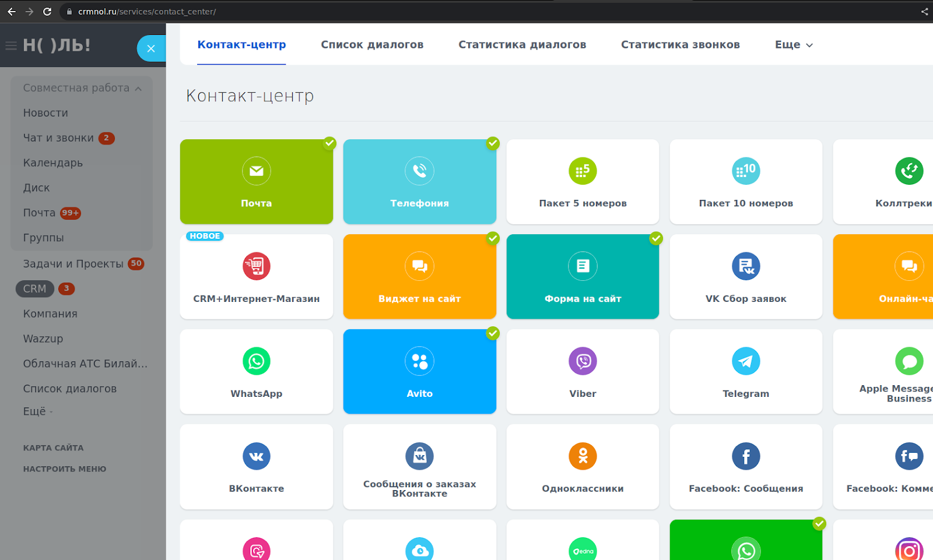Connect the ВКонтакте VK logo icon

pos(257,456)
